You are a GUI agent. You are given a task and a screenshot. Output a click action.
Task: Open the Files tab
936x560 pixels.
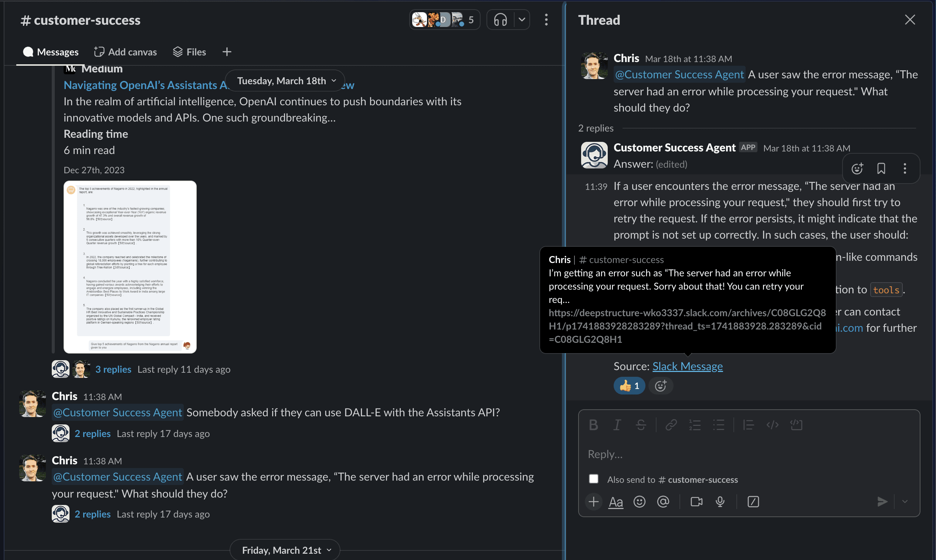pyautogui.click(x=190, y=52)
